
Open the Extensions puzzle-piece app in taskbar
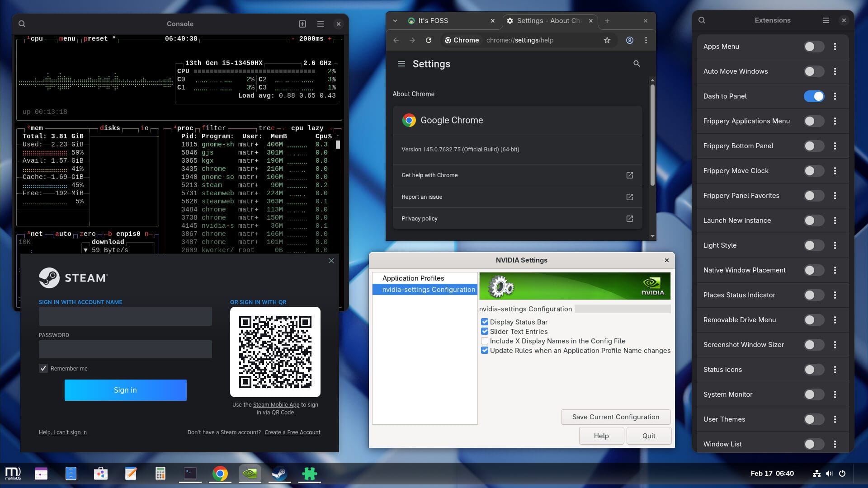click(x=309, y=474)
